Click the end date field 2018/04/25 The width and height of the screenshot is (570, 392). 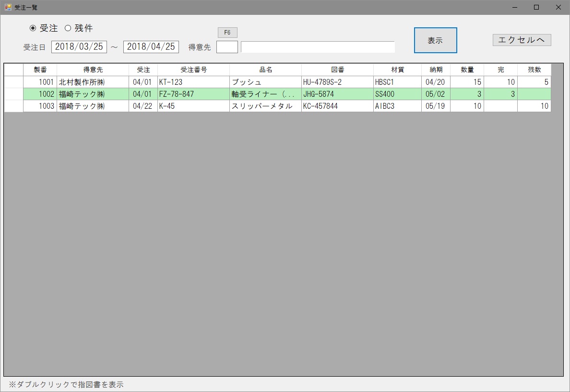(x=151, y=47)
